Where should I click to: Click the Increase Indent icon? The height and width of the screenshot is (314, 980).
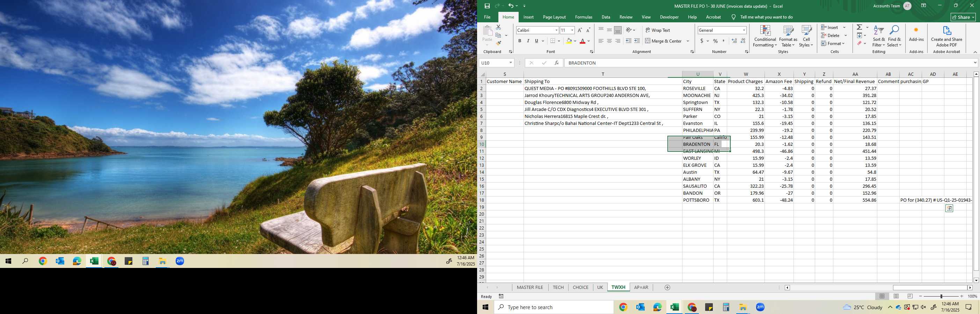(x=637, y=41)
